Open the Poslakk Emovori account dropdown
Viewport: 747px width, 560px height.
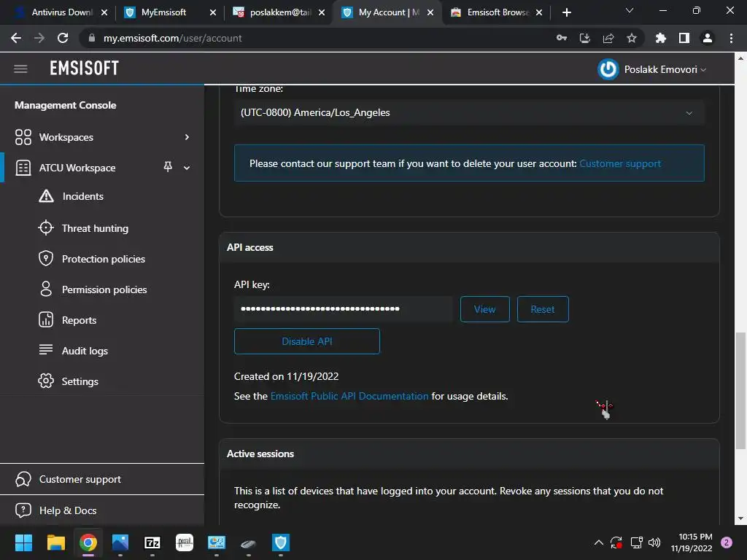click(665, 69)
